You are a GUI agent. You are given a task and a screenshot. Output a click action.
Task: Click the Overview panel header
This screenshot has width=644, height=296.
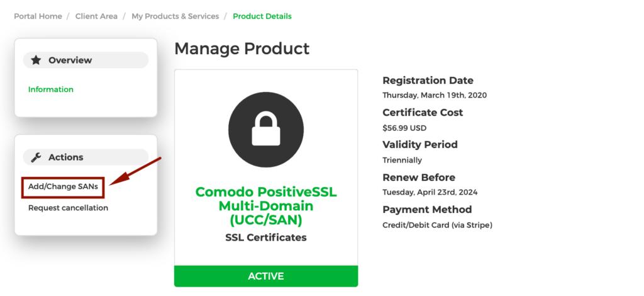point(86,60)
